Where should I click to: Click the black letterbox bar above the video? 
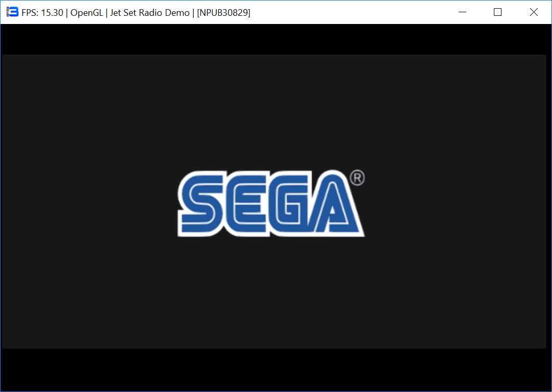pyautogui.click(x=275, y=39)
